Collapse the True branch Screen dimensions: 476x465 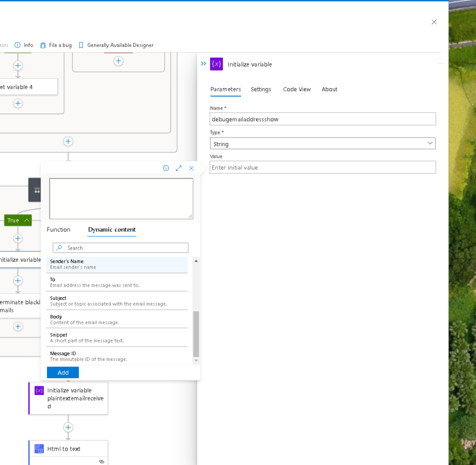18,220
